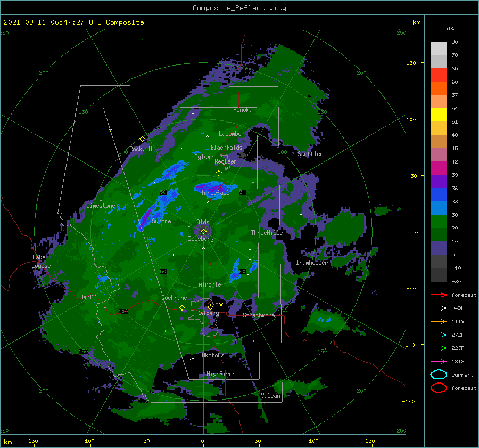Click the Composite_Reflectivity title

(x=239, y=8)
